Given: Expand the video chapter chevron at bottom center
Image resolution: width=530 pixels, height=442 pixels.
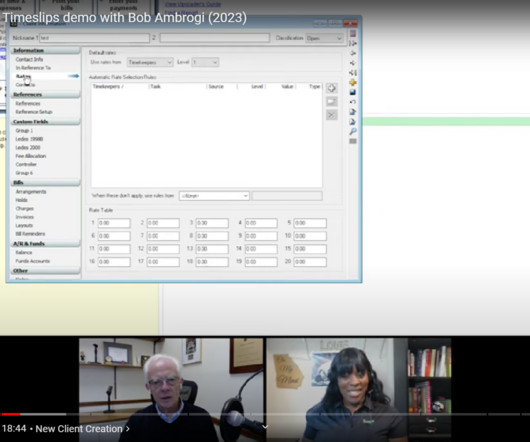Looking at the screenshot, I should click(x=265, y=427).
